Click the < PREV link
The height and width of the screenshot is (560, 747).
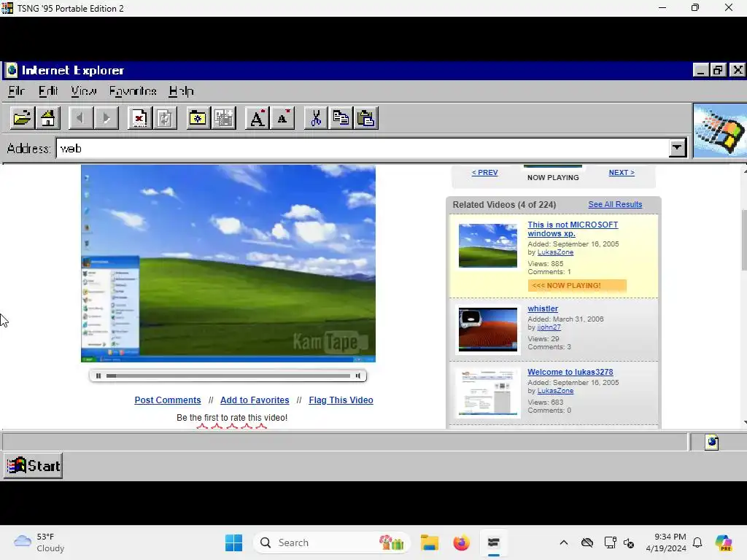pyautogui.click(x=484, y=172)
